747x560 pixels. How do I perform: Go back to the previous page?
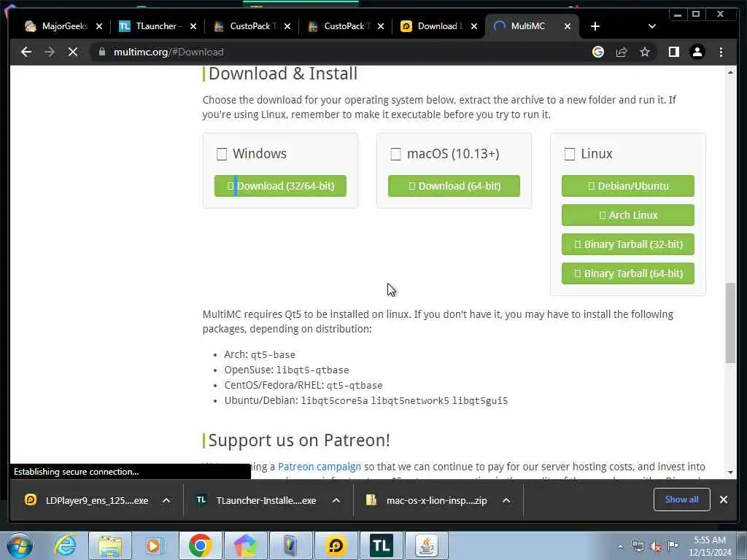pos(26,52)
